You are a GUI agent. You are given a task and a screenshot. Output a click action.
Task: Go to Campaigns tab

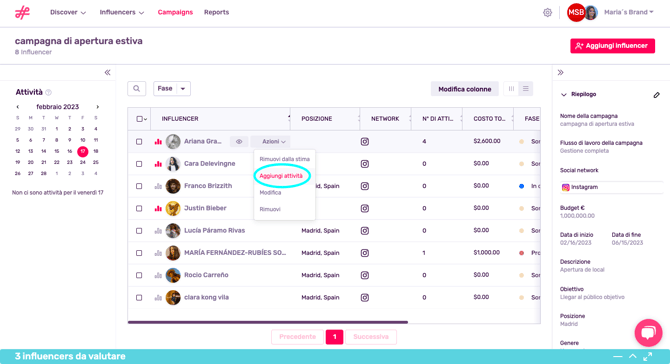tap(175, 12)
